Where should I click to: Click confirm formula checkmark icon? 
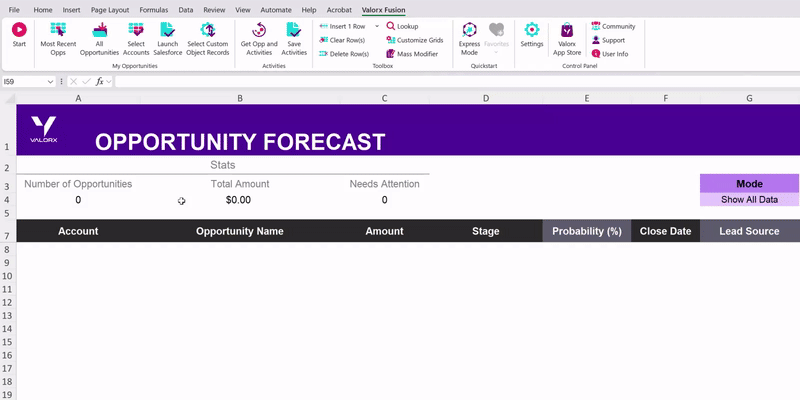point(87,82)
